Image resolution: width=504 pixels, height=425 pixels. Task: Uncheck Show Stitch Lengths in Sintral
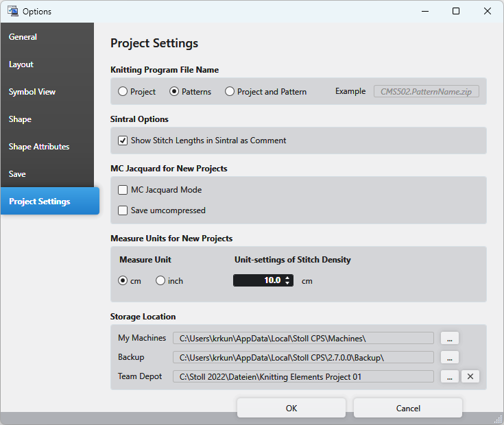[123, 141]
